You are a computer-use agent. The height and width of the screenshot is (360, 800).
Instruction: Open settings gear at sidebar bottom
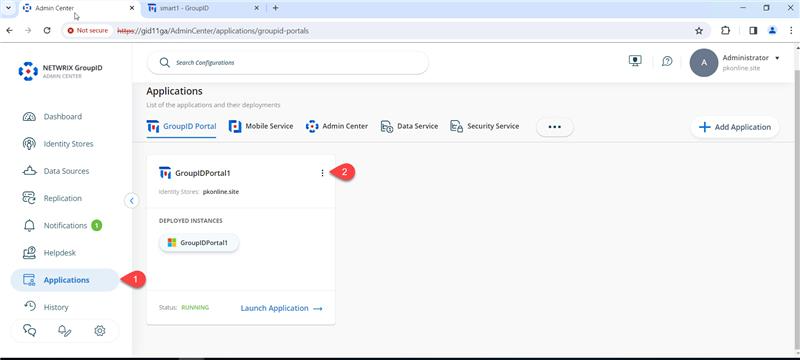100,331
